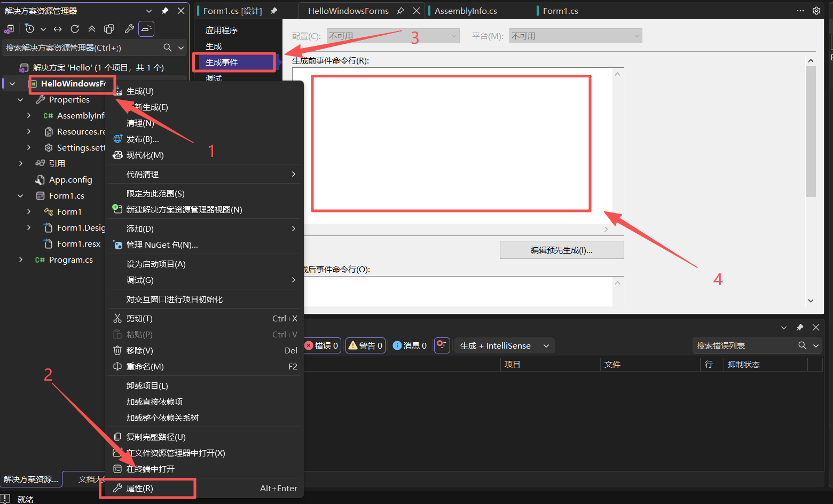Click the properties page scroll-down arrow
833x504 pixels.
(811, 301)
